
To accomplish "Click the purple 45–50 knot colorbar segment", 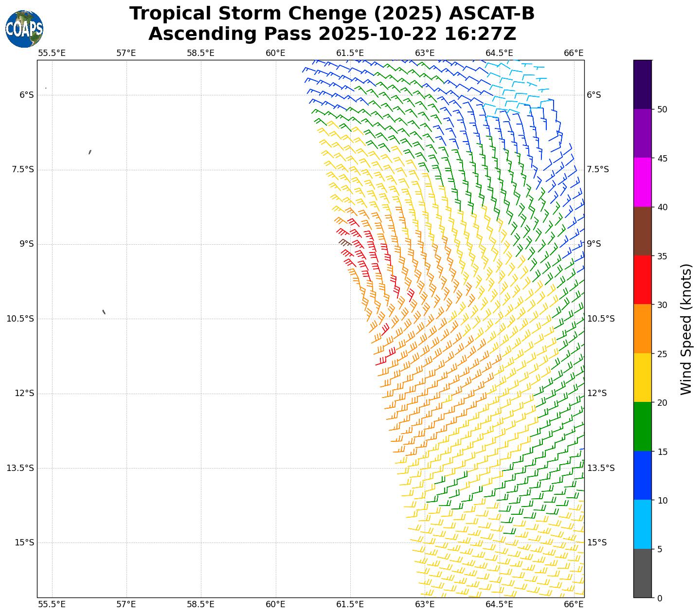I will click(x=642, y=133).
